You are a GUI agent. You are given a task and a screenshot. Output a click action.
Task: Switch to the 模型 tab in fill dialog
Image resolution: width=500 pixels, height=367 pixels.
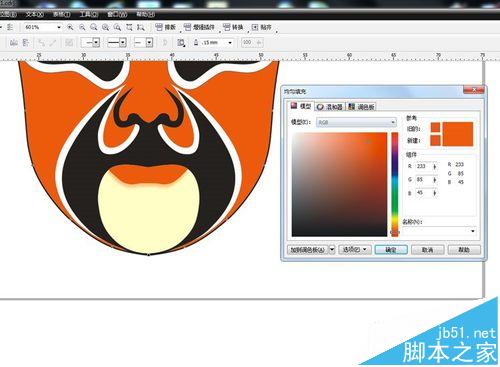pos(301,106)
